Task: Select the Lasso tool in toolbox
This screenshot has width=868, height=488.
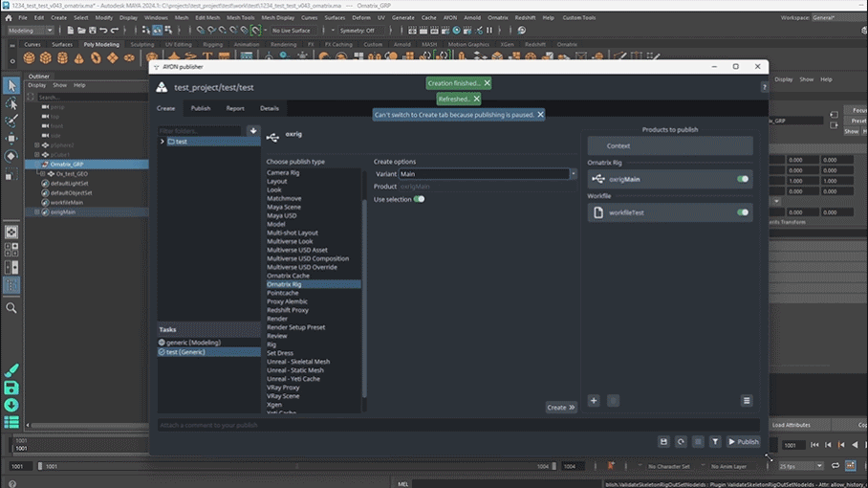Action: pos(11,103)
